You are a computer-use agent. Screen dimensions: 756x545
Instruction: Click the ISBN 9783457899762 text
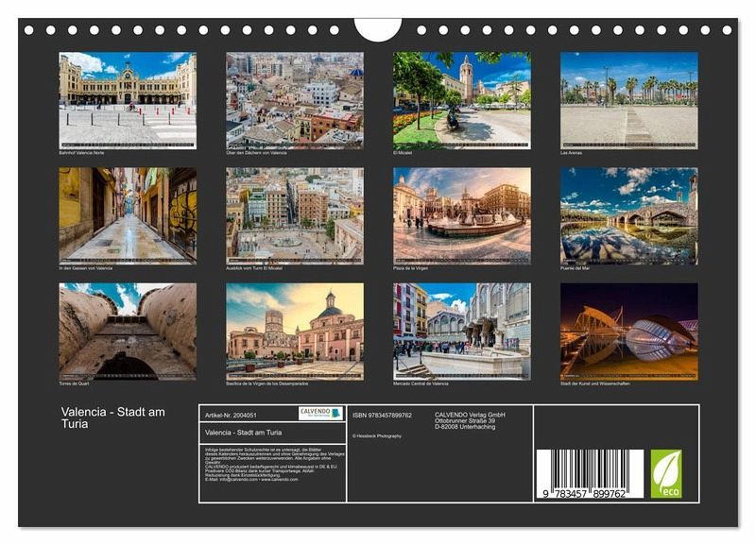pos(382,415)
